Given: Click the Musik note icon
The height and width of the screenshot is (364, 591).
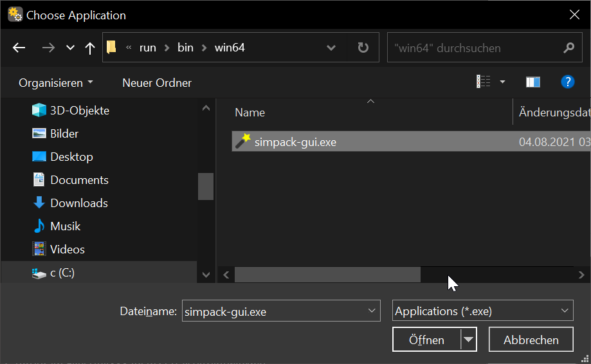Looking at the screenshot, I should [39, 226].
